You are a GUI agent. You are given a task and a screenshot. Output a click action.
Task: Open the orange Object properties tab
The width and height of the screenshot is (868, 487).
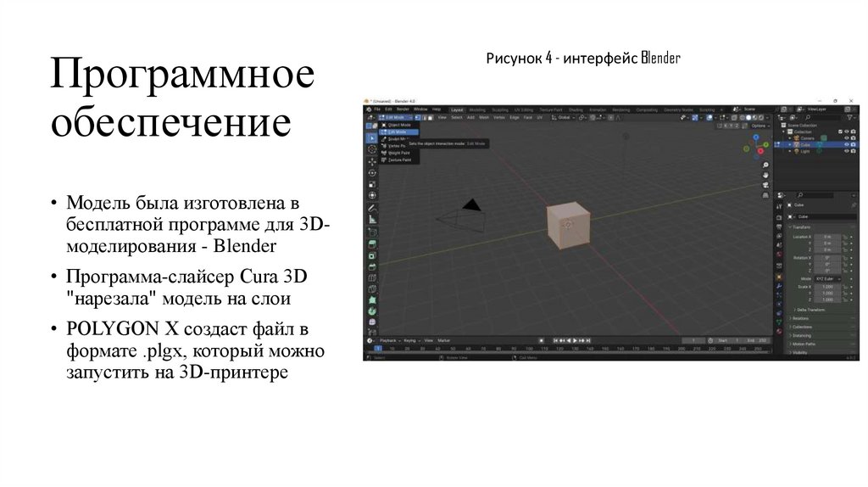[x=780, y=277]
